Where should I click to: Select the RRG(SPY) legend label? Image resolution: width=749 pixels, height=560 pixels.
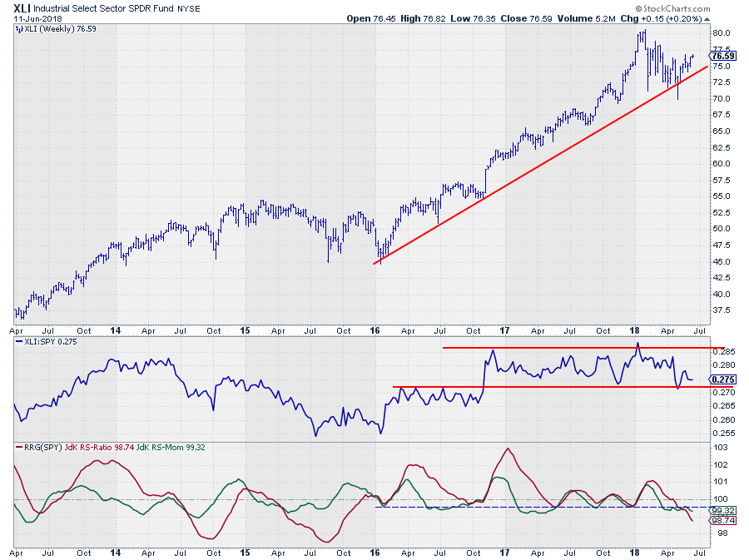point(43,448)
